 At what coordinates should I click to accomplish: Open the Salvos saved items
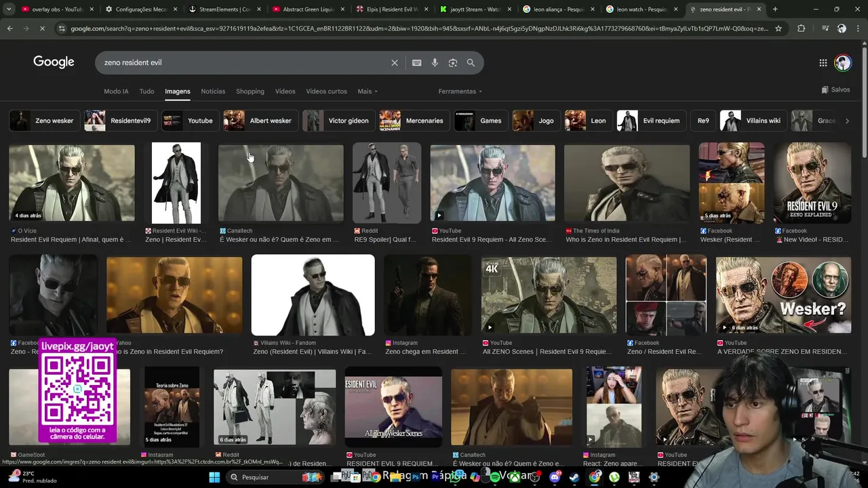[835, 89]
